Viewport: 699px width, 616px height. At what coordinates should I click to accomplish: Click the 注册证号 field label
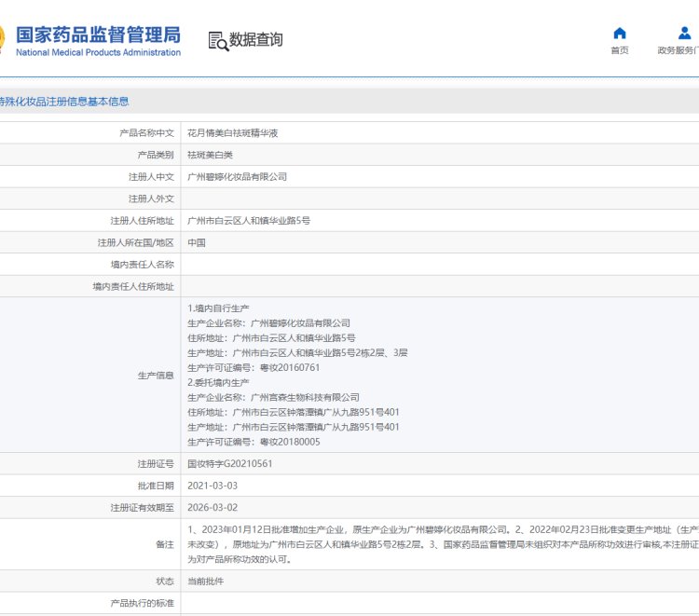click(x=156, y=463)
